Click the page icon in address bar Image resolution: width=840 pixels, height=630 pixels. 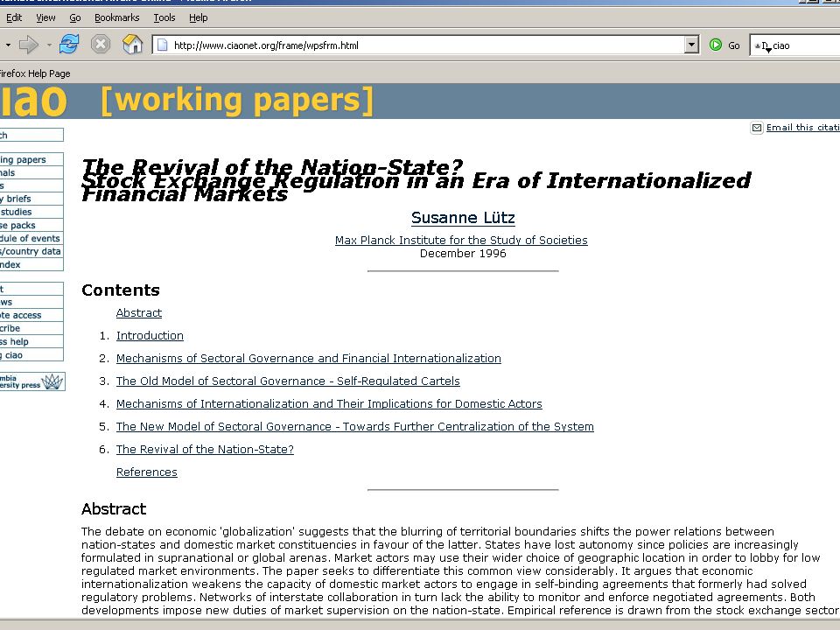pyautogui.click(x=163, y=45)
